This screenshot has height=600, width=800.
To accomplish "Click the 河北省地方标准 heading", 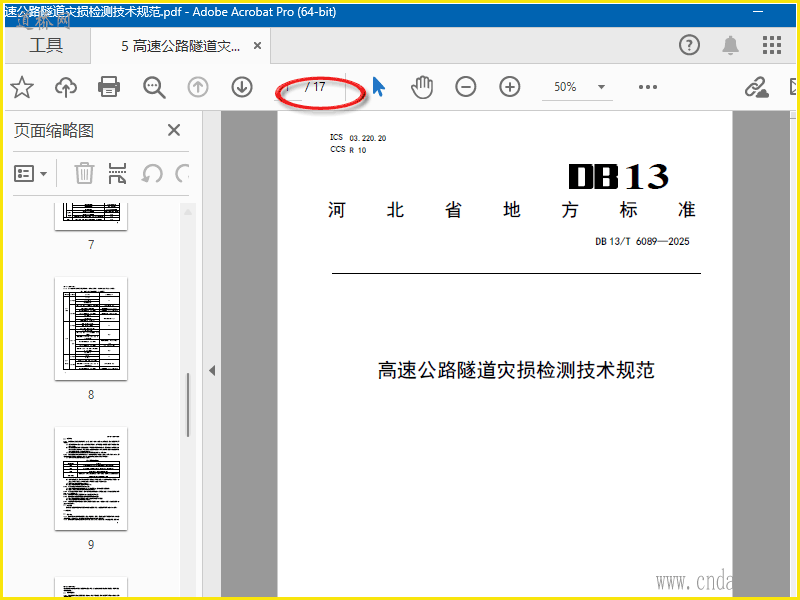I will 512,210.
